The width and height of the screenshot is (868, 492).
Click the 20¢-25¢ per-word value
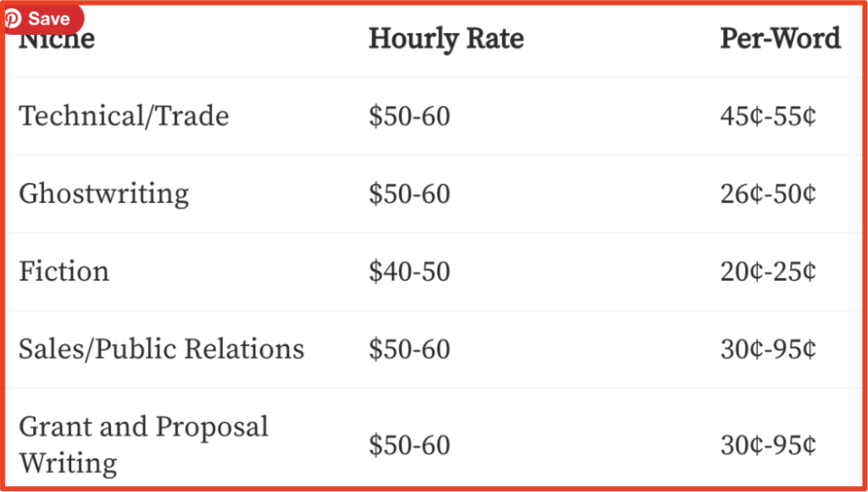(768, 272)
